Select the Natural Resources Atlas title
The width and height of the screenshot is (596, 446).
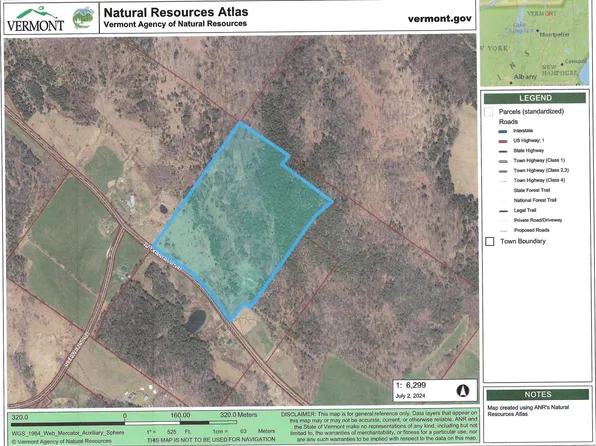pos(176,12)
